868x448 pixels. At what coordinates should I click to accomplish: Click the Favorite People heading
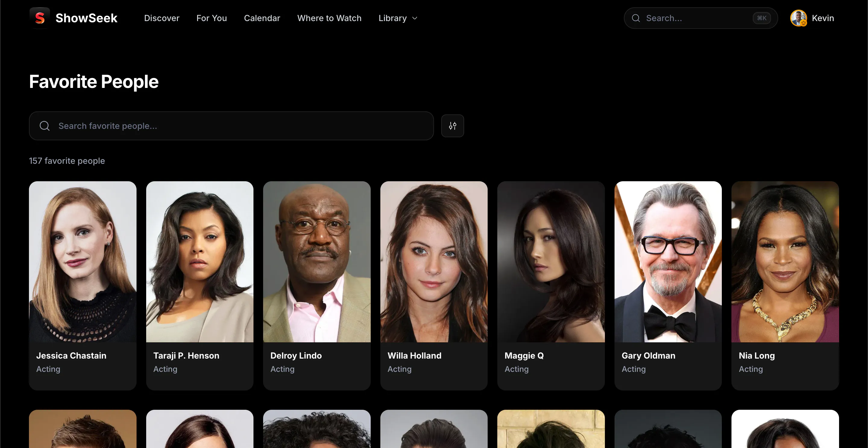[94, 82]
